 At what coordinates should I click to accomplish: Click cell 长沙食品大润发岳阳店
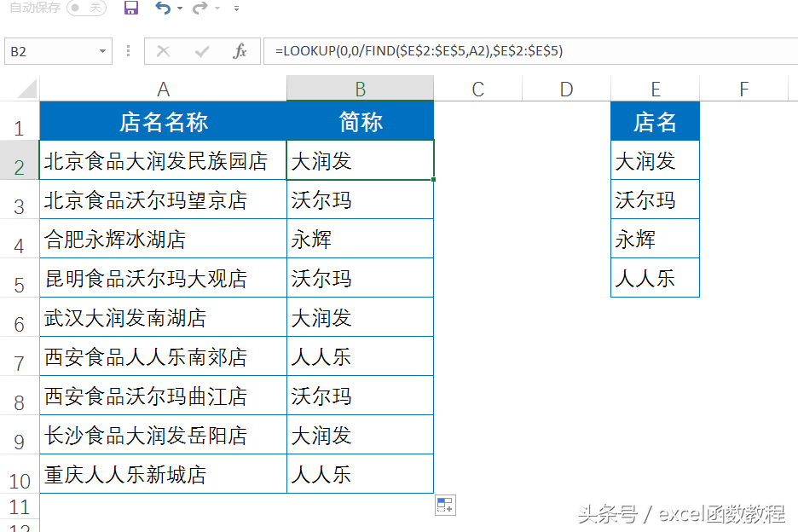pyautogui.click(x=164, y=435)
